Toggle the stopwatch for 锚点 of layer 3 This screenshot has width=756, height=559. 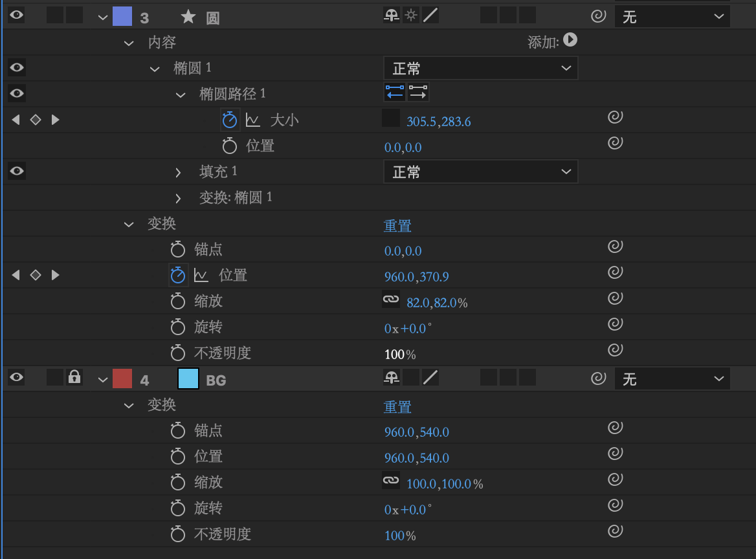[x=178, y=249]
